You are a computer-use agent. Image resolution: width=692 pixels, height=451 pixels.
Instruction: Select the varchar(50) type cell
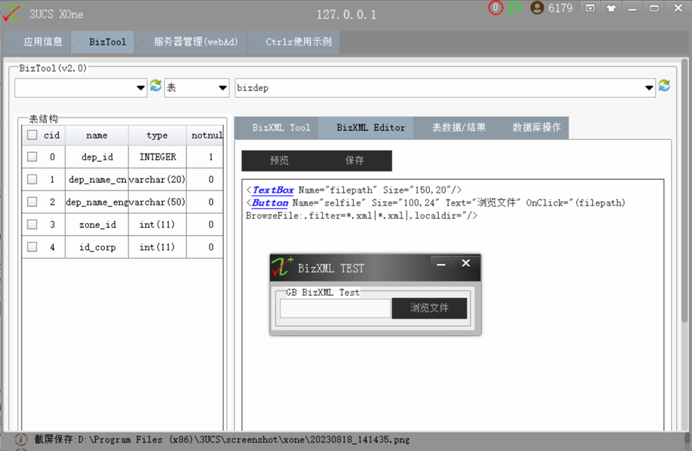point(157,202)
